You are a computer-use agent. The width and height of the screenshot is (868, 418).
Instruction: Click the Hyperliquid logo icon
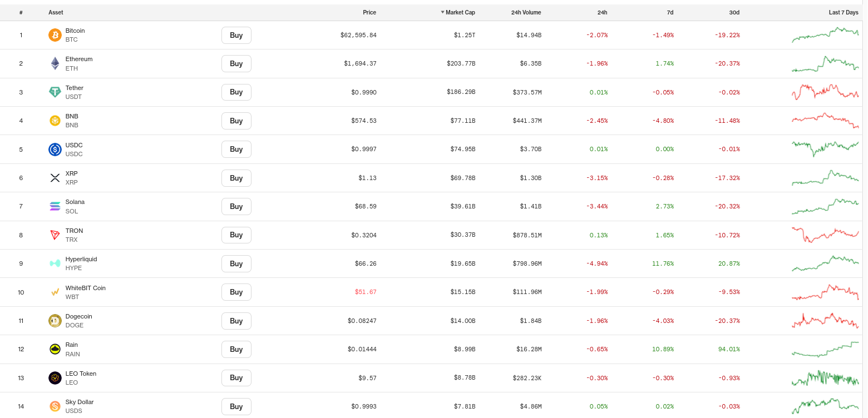pyautogui.click(x=55, y=263)
